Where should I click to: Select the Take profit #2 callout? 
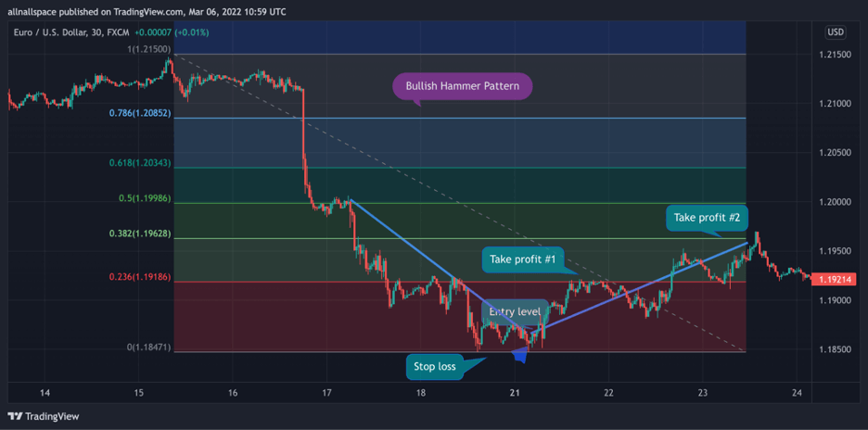point(707,218)
